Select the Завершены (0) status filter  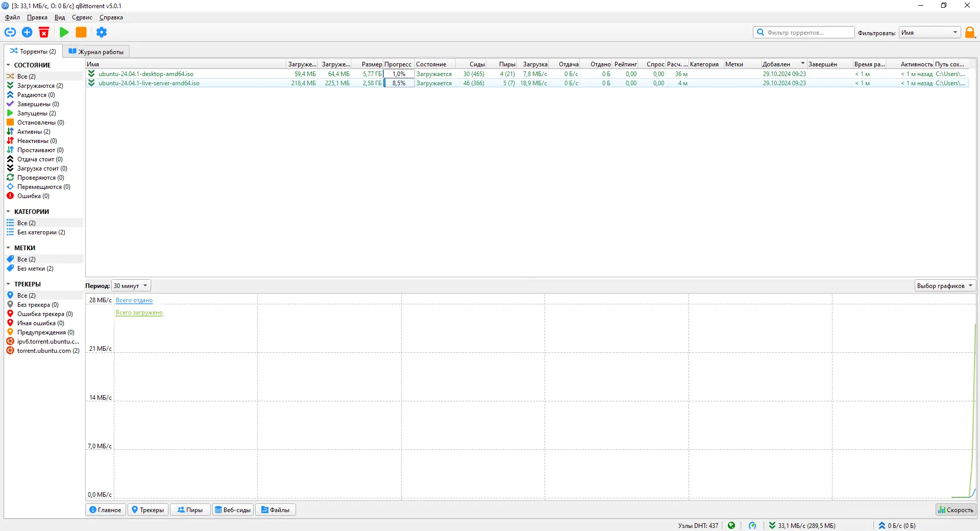coord(43,104)
